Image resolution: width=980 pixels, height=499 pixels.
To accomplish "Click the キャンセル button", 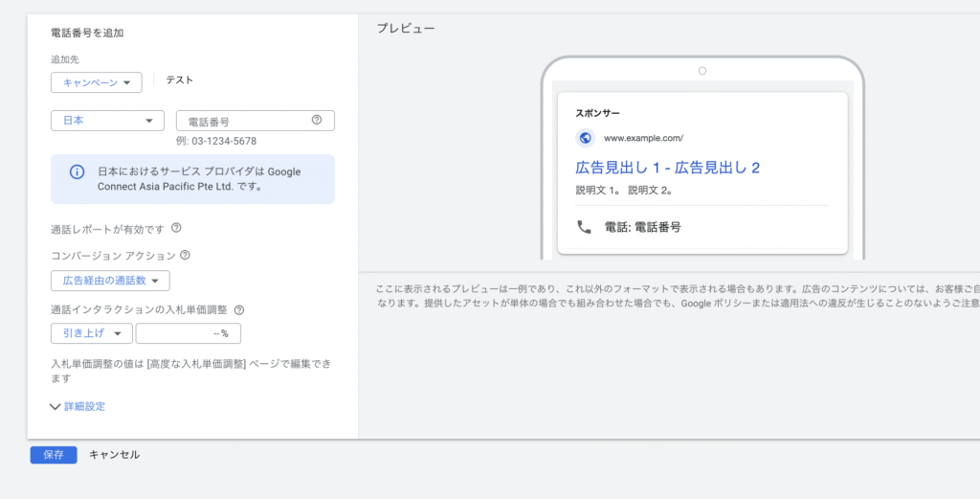I will 114,455.
